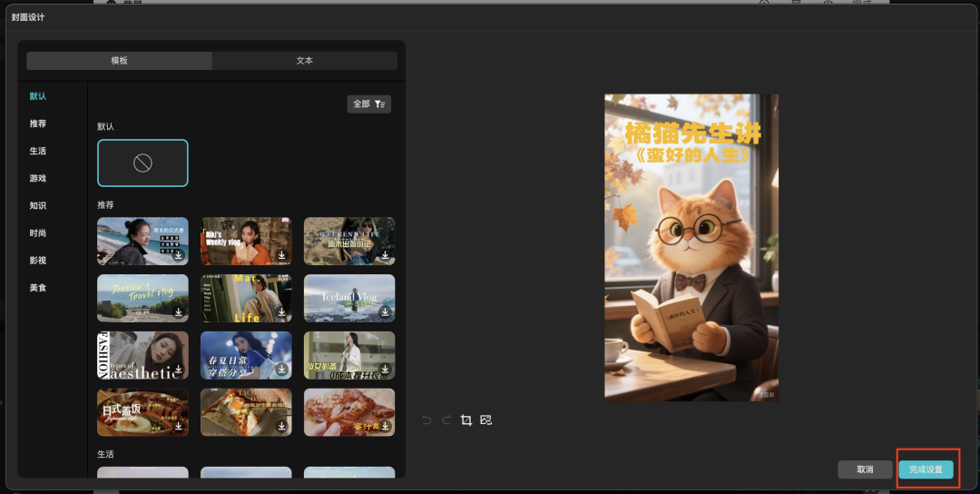Select the 推荐 category in sidebar

tap(38, 123)
